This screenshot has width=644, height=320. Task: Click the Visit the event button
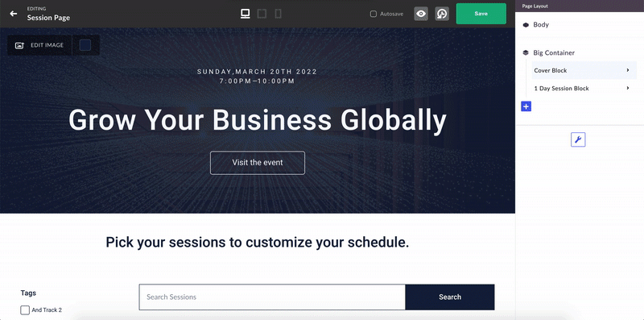pyautogui.click(x=258, y=163)
